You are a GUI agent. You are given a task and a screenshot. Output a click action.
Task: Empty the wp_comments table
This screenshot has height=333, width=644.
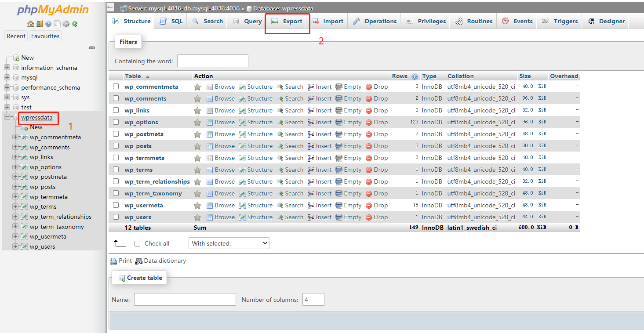pos(352,98)
